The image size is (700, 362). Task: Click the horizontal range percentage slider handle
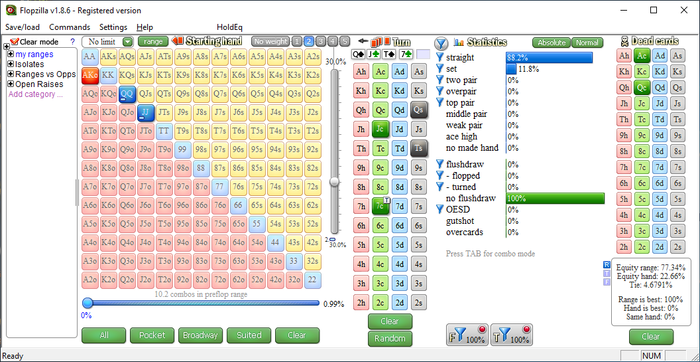[x=88, y=304]
